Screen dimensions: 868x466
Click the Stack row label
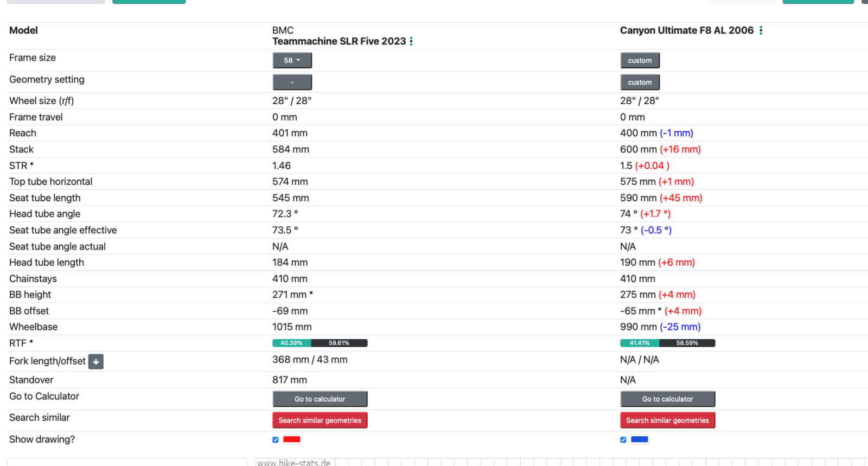[21, 149]
